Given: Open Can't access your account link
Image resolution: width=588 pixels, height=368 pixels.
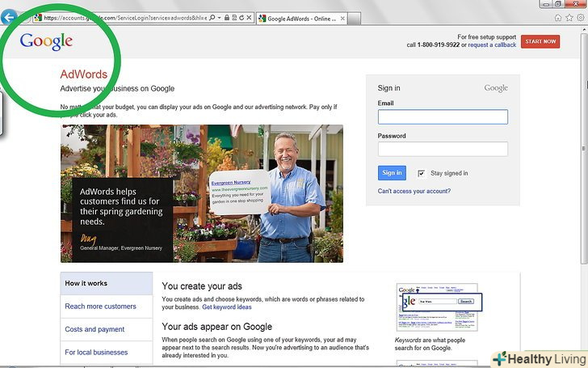Looking at the screenshot, I should tap(414, 191).
